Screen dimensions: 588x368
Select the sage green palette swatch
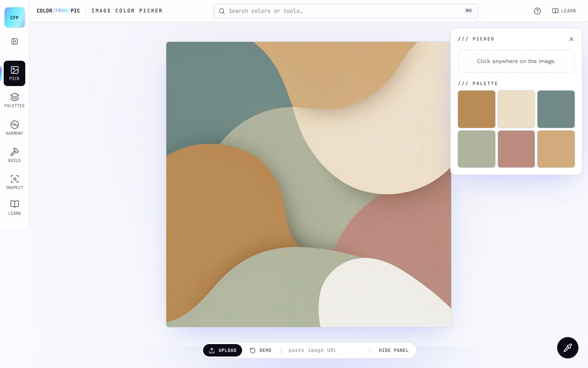pyautogui.click(x=476, y=149)
